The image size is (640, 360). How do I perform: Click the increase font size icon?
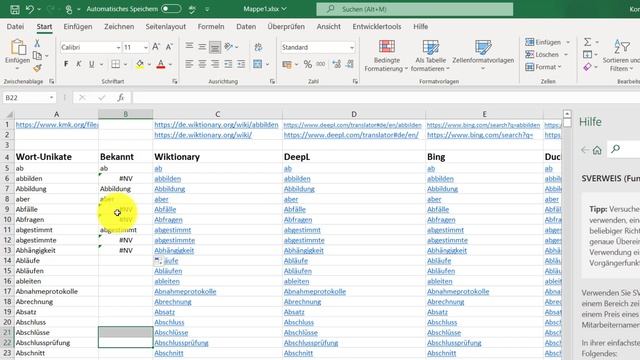[156, 47]
